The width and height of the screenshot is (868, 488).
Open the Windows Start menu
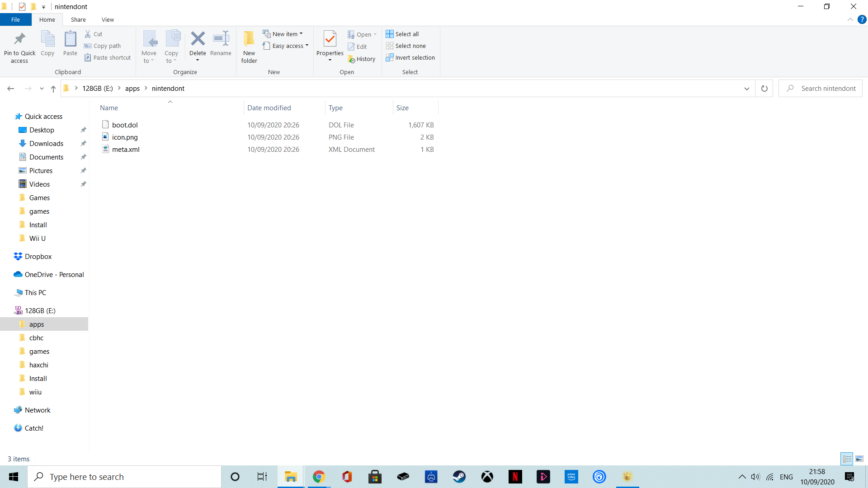[x=14, y=477]
